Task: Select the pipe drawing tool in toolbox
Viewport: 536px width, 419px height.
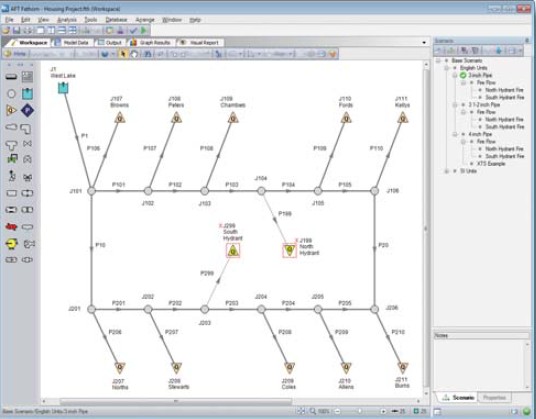Action: [x=11, y=77]
